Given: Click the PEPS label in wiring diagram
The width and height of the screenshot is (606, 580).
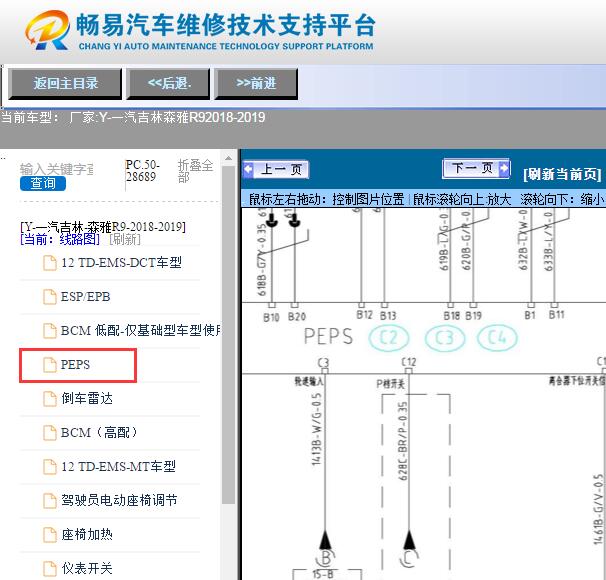Looking at the screenshot, I should click(328, 336).
